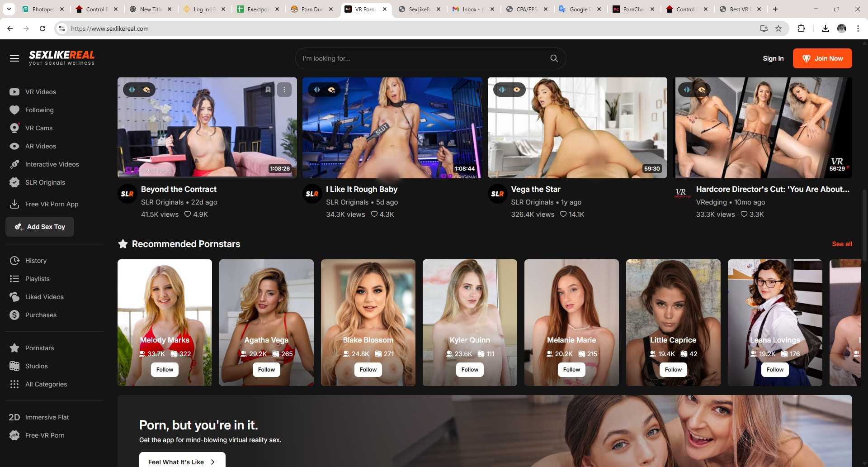The image size is (868, 467).
Task: Open the browser Downloads icon
Action: click(826, 28)
